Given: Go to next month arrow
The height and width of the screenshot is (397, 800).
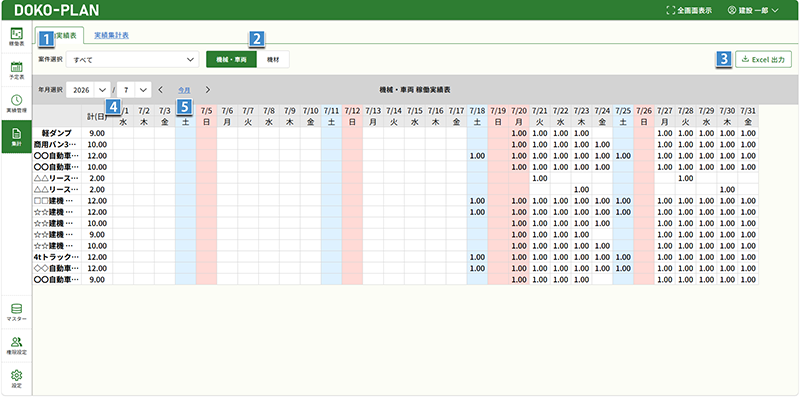Looking at the screenshot, I should (207, 90).
